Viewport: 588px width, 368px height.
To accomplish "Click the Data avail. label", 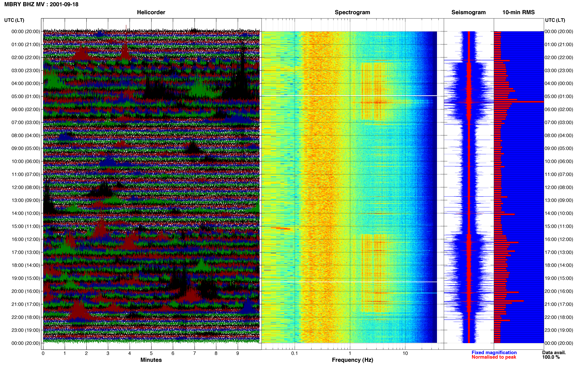I will tap(554, 352).
